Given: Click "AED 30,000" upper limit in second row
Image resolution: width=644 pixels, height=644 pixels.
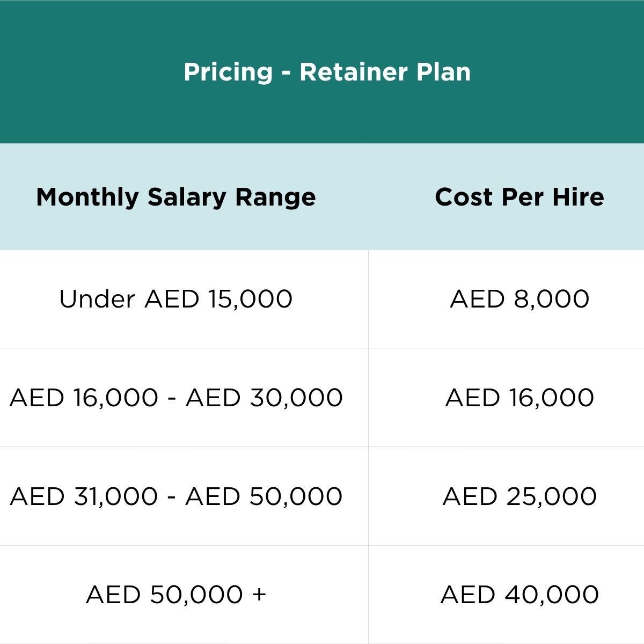Looking at the screenshot, I should 264,398.
